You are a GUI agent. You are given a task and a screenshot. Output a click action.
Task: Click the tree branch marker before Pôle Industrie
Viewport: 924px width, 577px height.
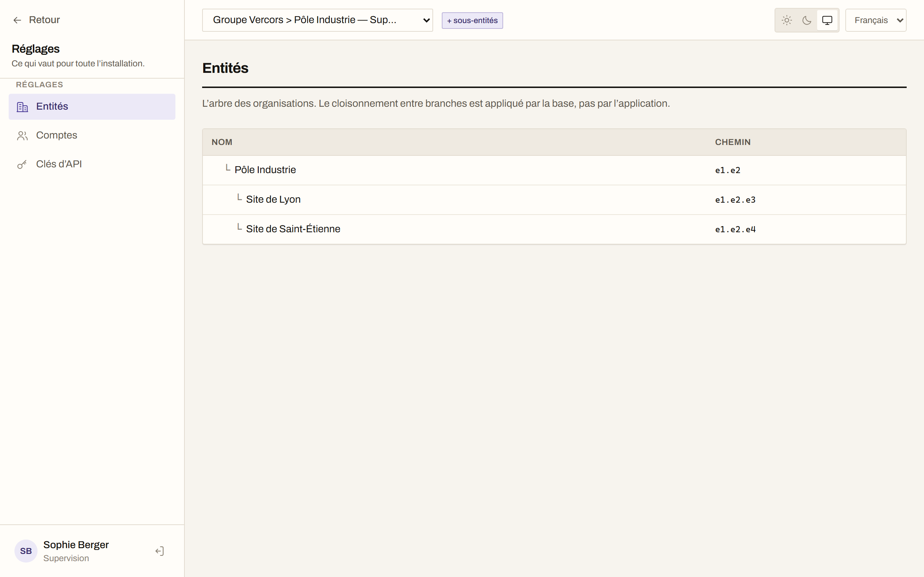[x=228, y=168]
